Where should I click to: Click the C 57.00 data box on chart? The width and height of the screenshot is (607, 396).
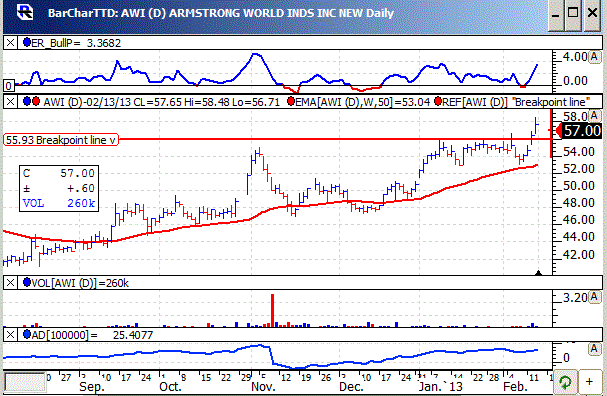tap(59, 188)
